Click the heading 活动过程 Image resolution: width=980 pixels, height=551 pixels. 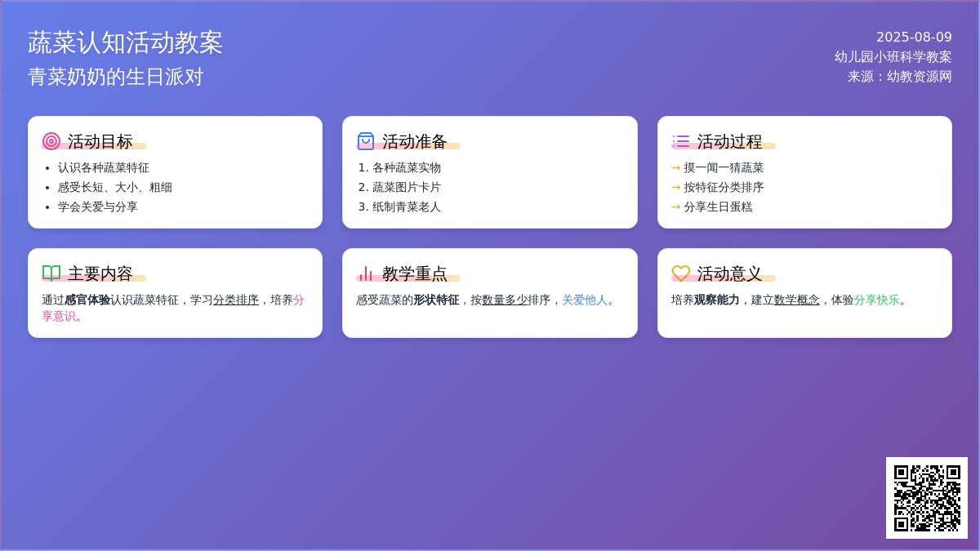click(x=730, y=141)
